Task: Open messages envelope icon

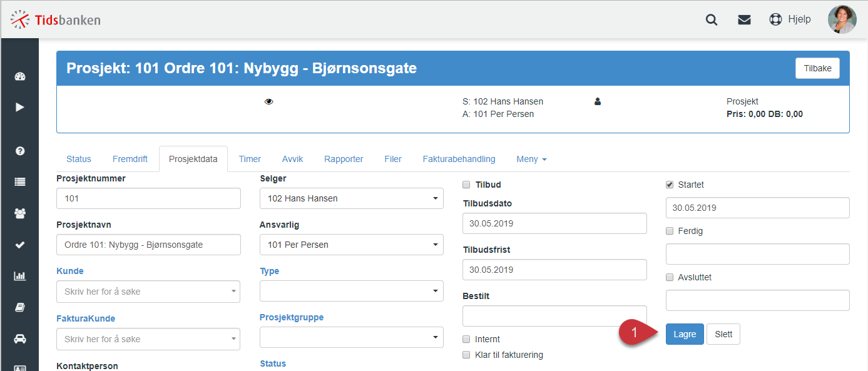Action: (x=744, y=19)
